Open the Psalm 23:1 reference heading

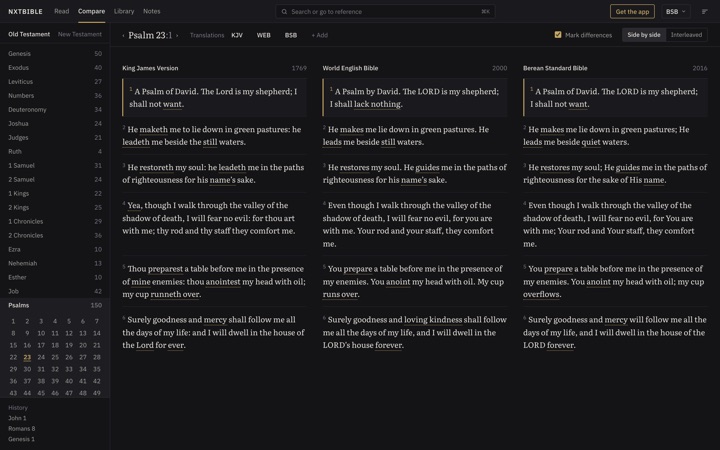[150, 35]
